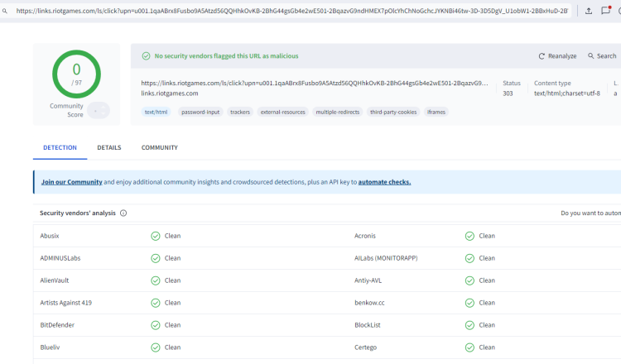Click the text/html;charset=utf-8 content type value
Image resolution: width=621 pixels, height=364 pixels.
(x=566, y=93)
